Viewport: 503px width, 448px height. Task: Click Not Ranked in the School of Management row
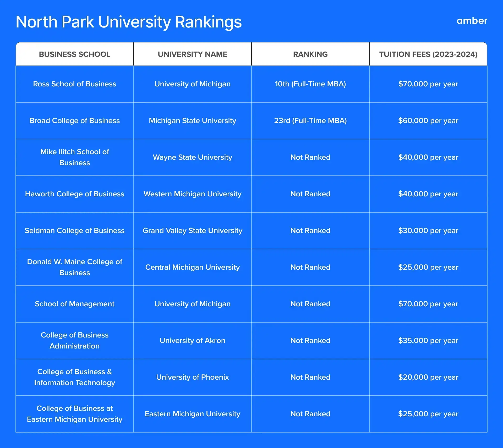[310, 304]
